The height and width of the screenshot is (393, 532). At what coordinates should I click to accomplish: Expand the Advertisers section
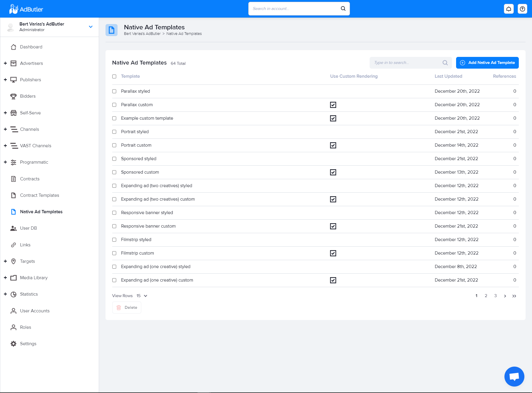coord(5,63)
